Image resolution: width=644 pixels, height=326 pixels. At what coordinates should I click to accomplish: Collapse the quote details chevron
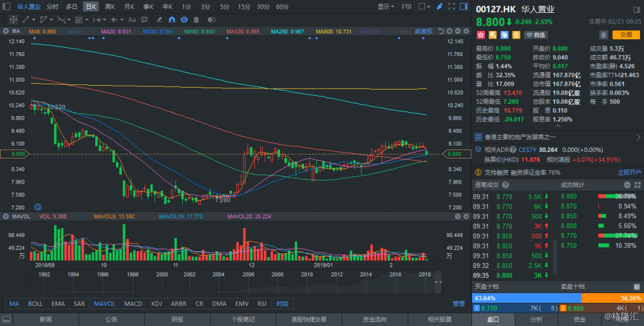pyautogui.click(x=557, y=126)
